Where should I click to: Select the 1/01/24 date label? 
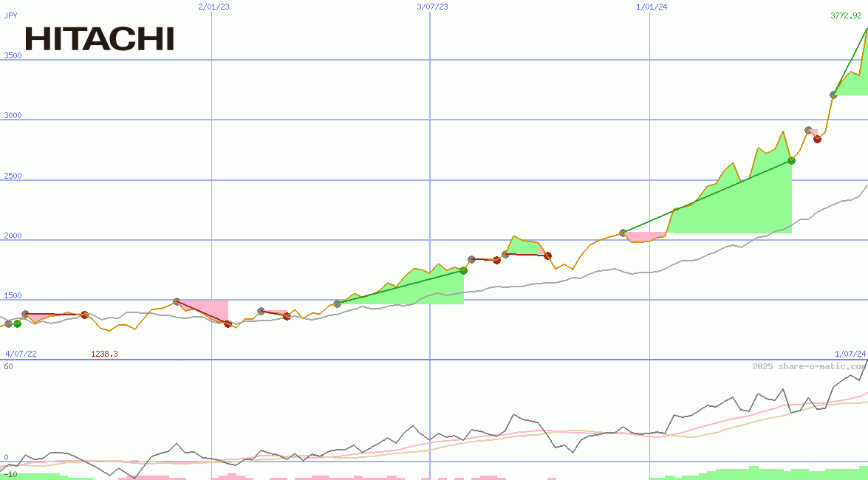pyautogui.click(x=652, y=7)
